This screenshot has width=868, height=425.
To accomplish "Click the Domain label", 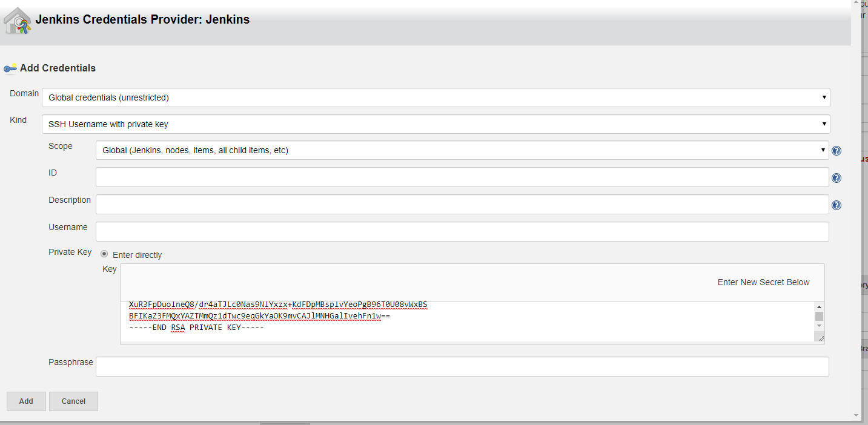I will click(x=24, y=93).
